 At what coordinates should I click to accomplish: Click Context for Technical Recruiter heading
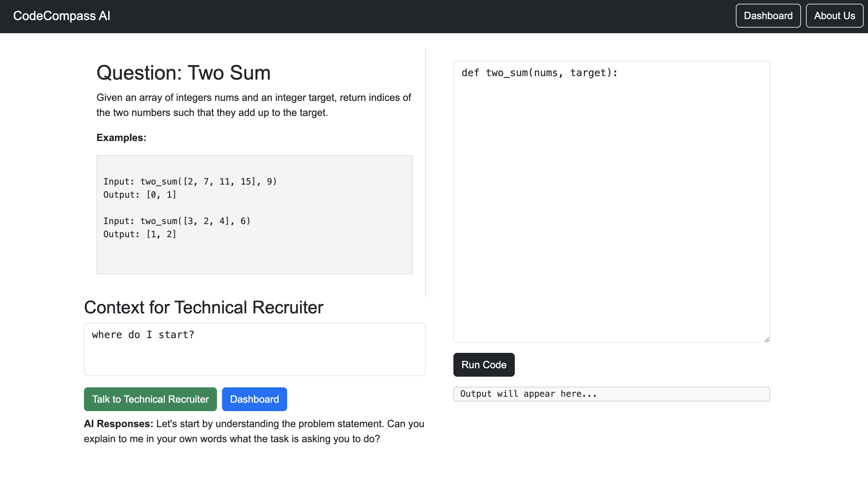click(203, 307)
